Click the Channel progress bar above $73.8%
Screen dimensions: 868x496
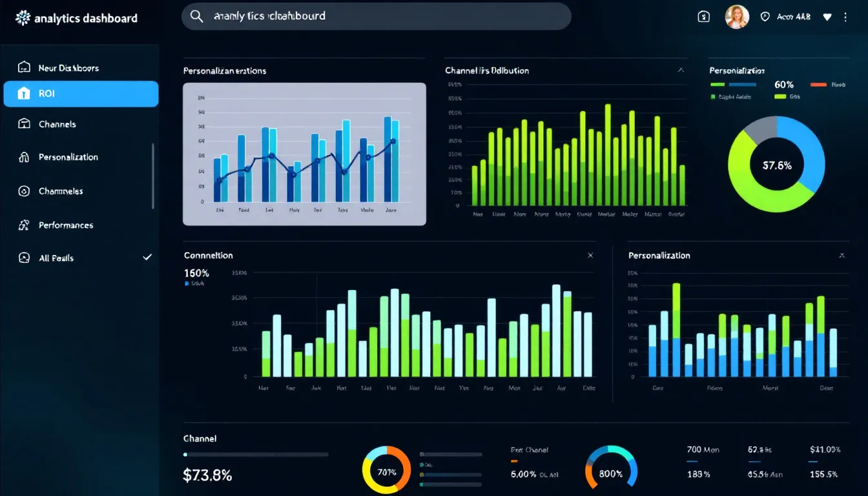pyautogui.click(x=256, y=455)
